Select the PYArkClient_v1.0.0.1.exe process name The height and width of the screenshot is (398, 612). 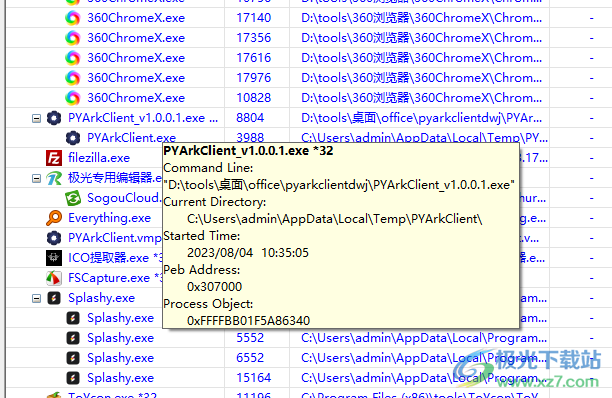(143, 118)
